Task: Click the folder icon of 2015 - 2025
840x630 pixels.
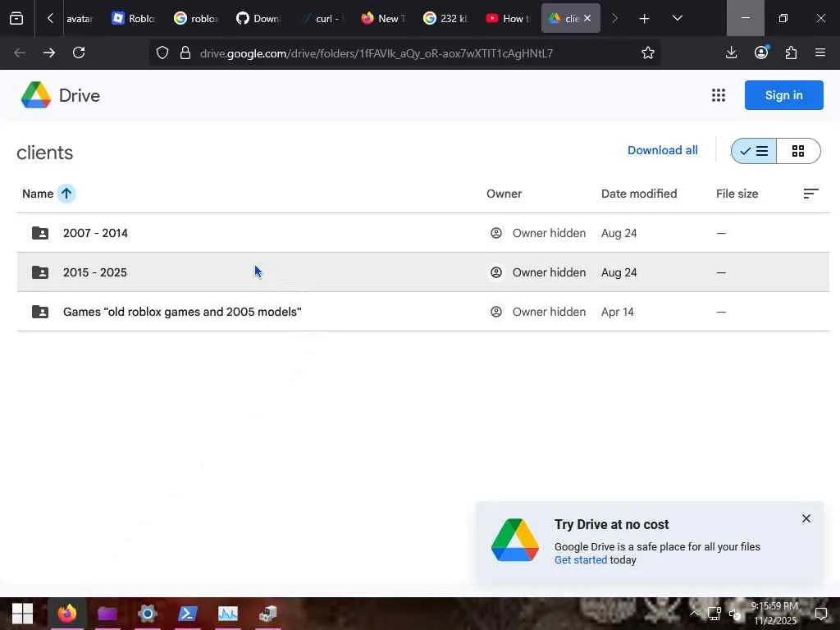Action: 40,272
